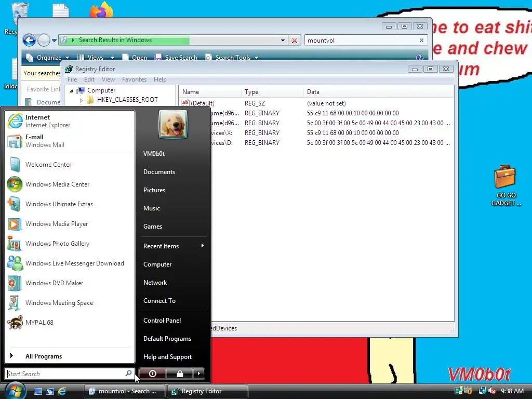Launch Welcome Center

70,165
